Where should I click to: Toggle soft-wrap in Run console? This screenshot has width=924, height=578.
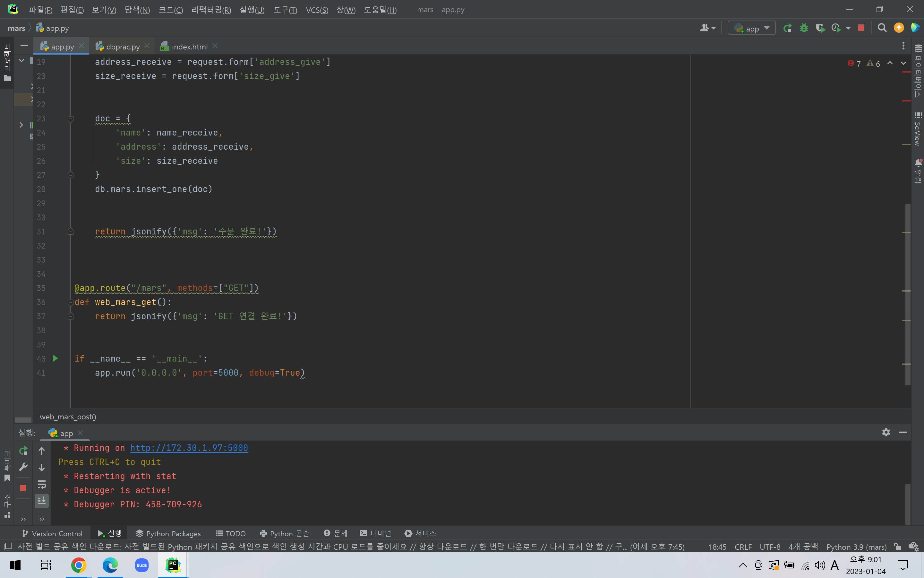point(42,484)
